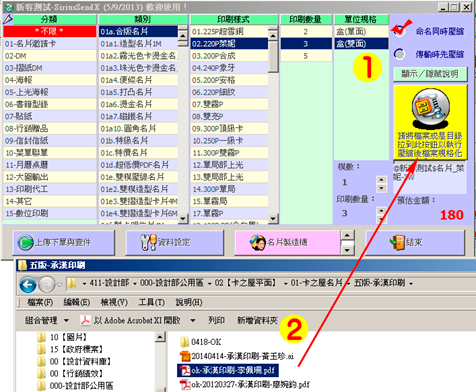476x392 pixels.
Task: Select the 傳輸時先壓縮 radio option
Action: tap(399, 54)
